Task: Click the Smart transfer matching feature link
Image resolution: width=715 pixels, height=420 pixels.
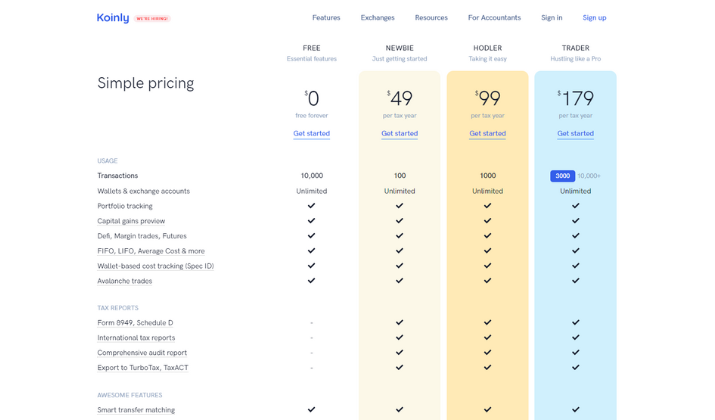Action: click(x=136, y=410)
